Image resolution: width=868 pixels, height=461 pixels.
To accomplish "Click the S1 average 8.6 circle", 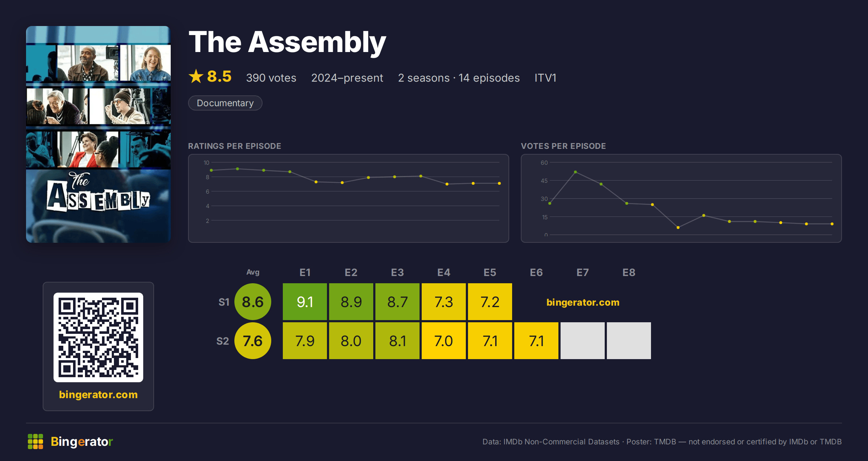I will coord(253,302).
